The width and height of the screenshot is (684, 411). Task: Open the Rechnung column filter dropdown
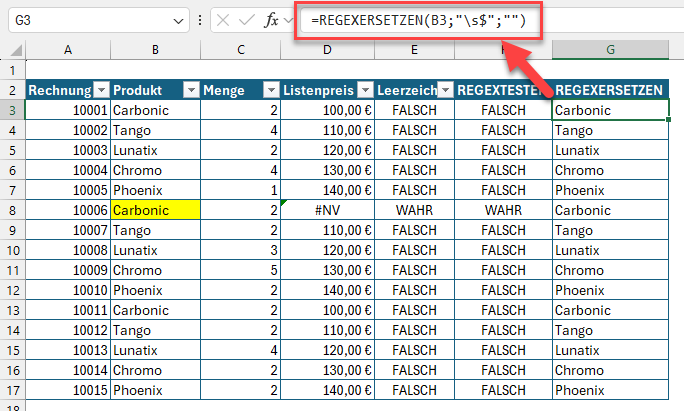pos(99,91)
